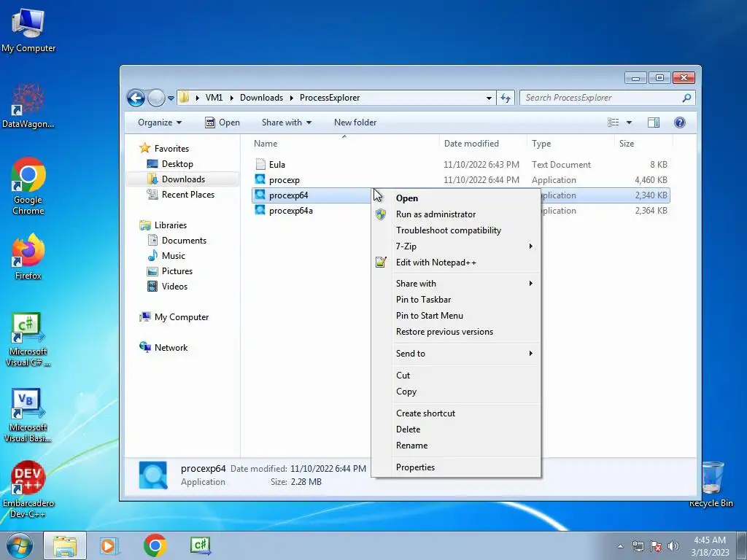Click the Change your view icon

coord(613,122)
